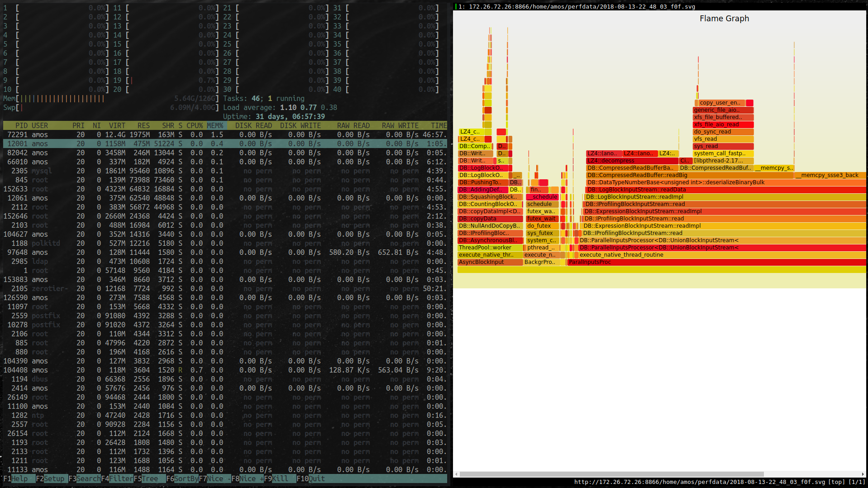Sort by VIRT column header
The height and width of the screenshot is (488, 868).
point(117,125)
